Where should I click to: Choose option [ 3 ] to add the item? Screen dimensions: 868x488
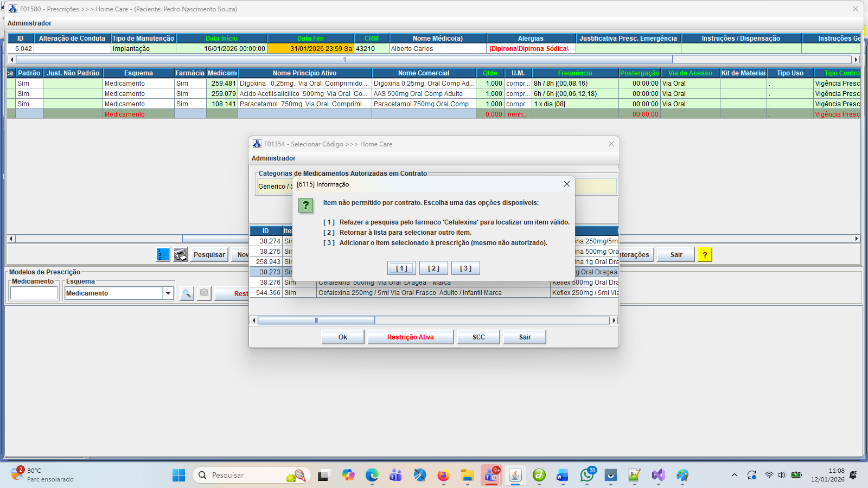click(x=465, y=268)
